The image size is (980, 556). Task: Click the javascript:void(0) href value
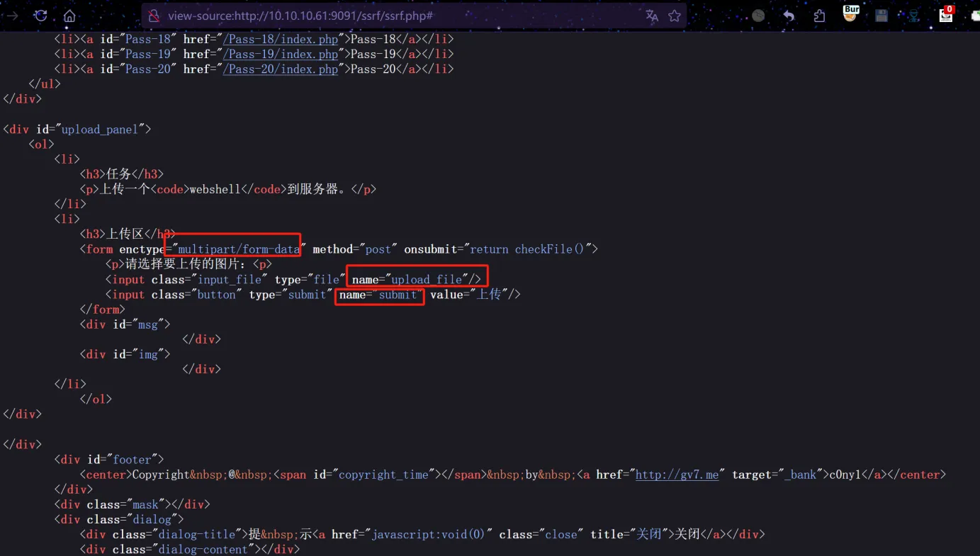pos(428,534)
